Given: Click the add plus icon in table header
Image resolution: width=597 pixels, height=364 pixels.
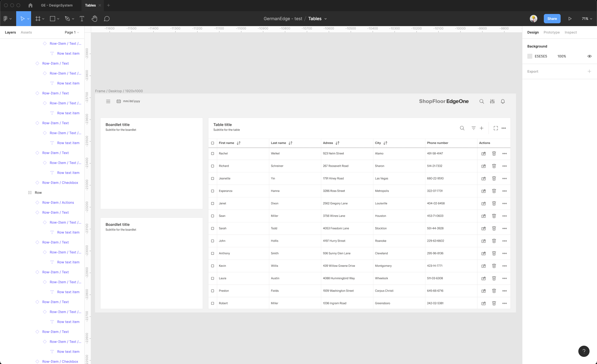Looking at the screenshot, I should point(481,128).
